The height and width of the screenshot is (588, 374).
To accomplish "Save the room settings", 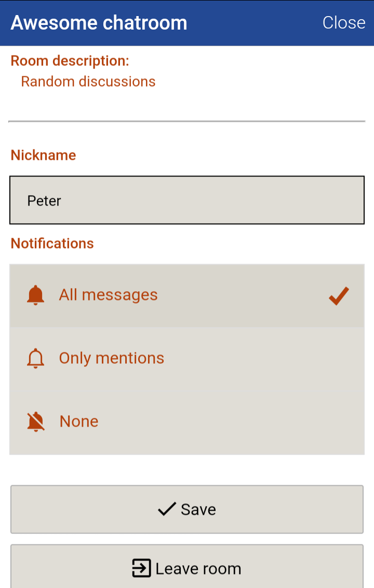I will tap(187, 510).
